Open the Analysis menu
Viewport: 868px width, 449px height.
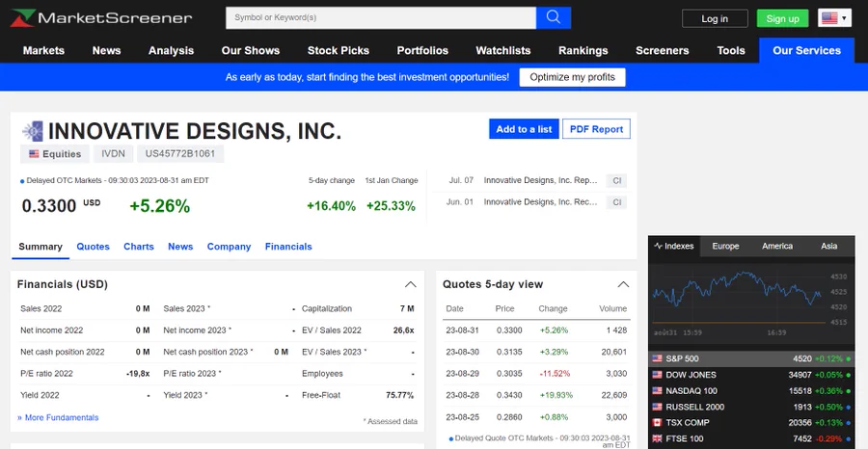click(x=171, y=50)
